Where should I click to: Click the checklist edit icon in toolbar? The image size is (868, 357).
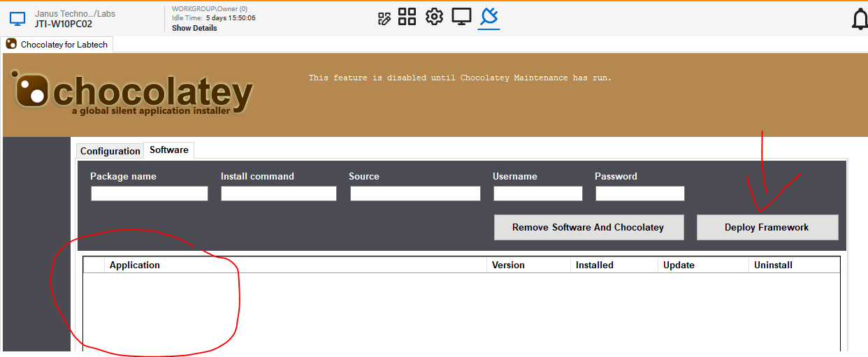(x=384, y=18)
